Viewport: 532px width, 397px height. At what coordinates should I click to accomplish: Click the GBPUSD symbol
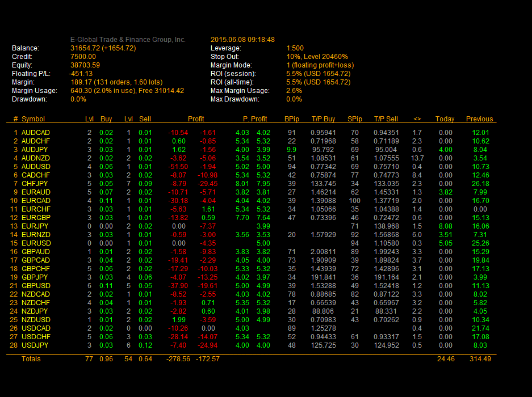pos(35,286)
